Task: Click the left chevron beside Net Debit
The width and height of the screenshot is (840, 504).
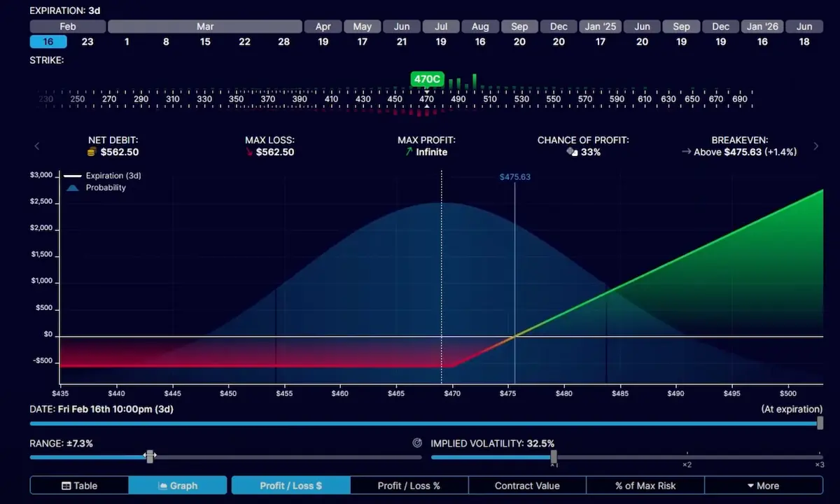Action: click(37, 146)
